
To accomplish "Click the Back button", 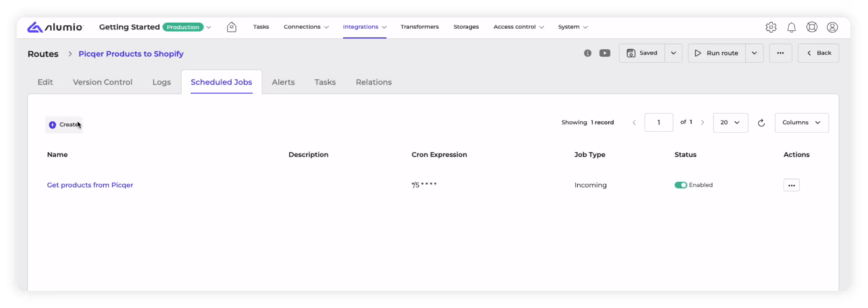I will tap(818, 53).
